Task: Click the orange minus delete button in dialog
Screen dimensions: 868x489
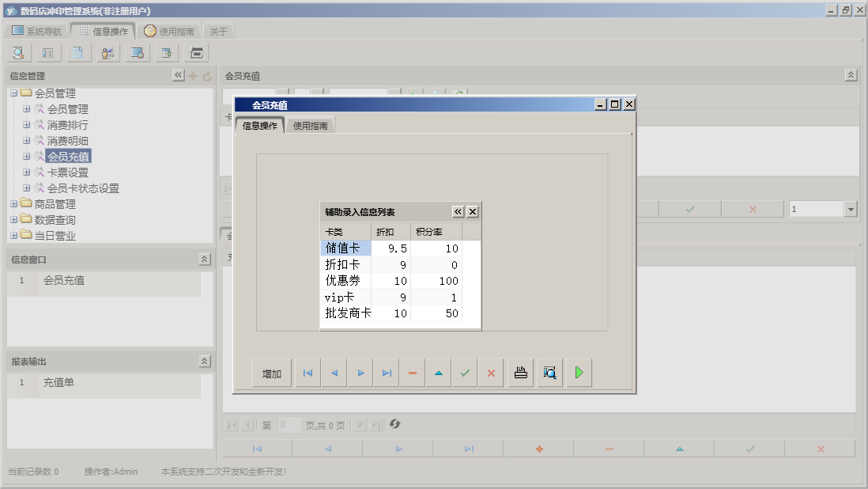Action: click(x=413, y=373)
